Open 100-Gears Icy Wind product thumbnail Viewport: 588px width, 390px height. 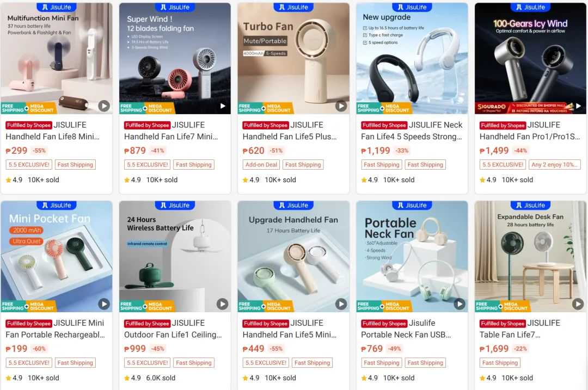click(x=530, y=58)
